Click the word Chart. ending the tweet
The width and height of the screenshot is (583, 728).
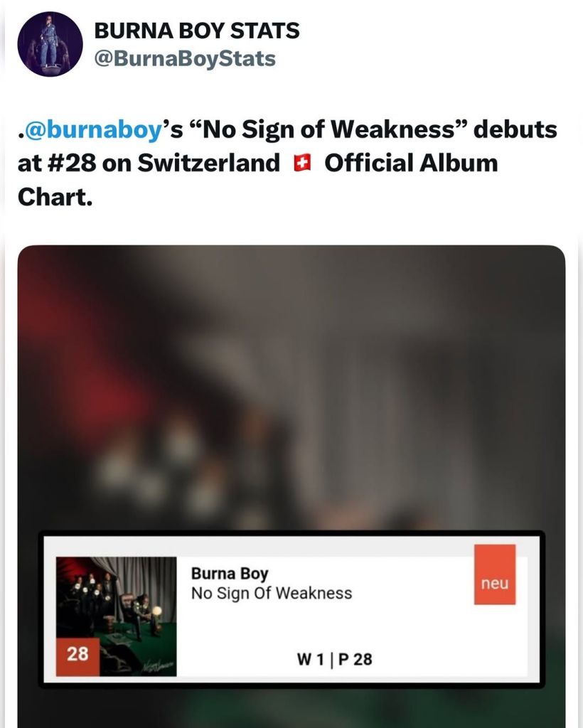click(x=55, y=196)
